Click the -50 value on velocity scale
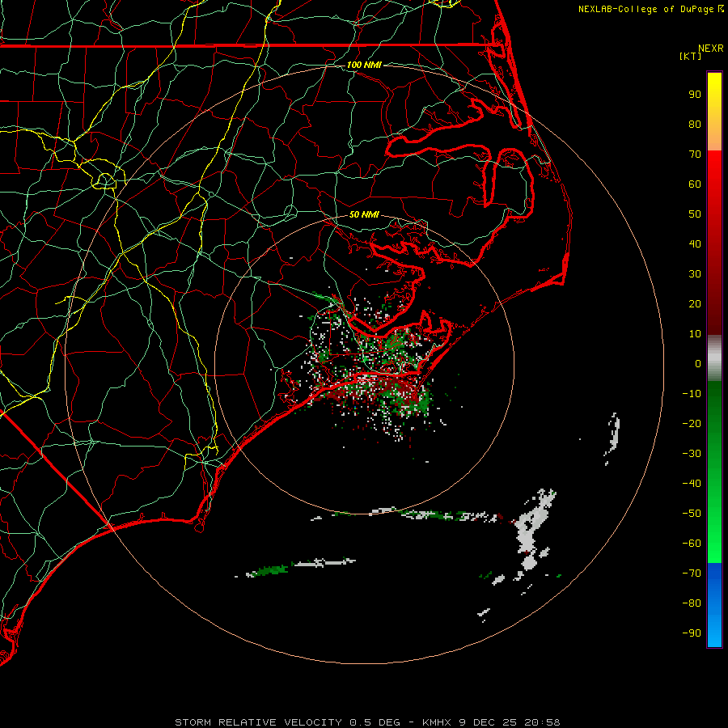The height and width of the screenshot is (728, 728). (x=692, y=513)
